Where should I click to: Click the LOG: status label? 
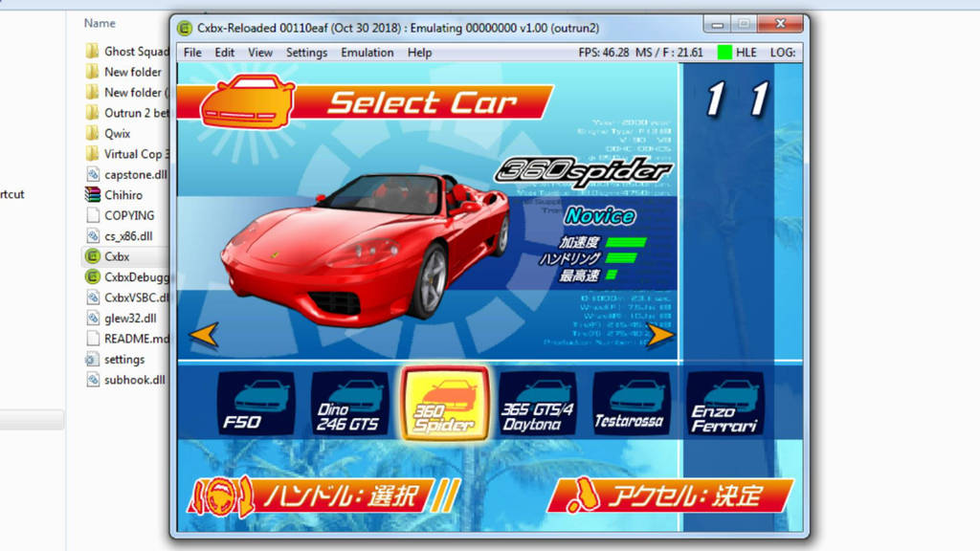point(783,53)
